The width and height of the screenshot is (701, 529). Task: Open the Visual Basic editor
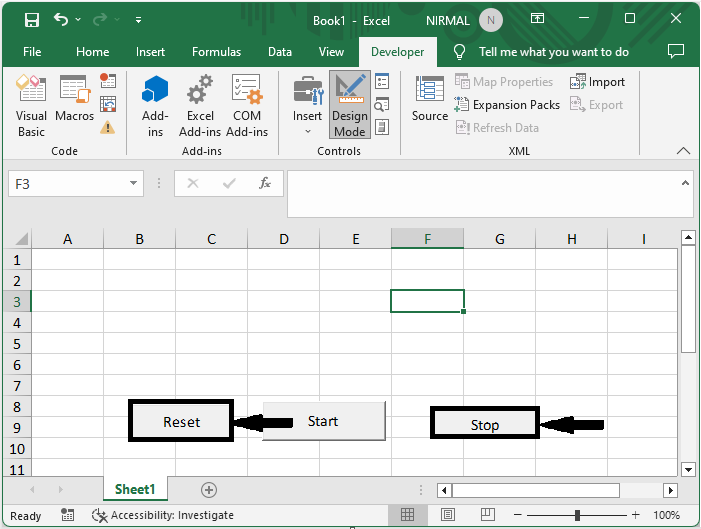(x=31, y=106)
